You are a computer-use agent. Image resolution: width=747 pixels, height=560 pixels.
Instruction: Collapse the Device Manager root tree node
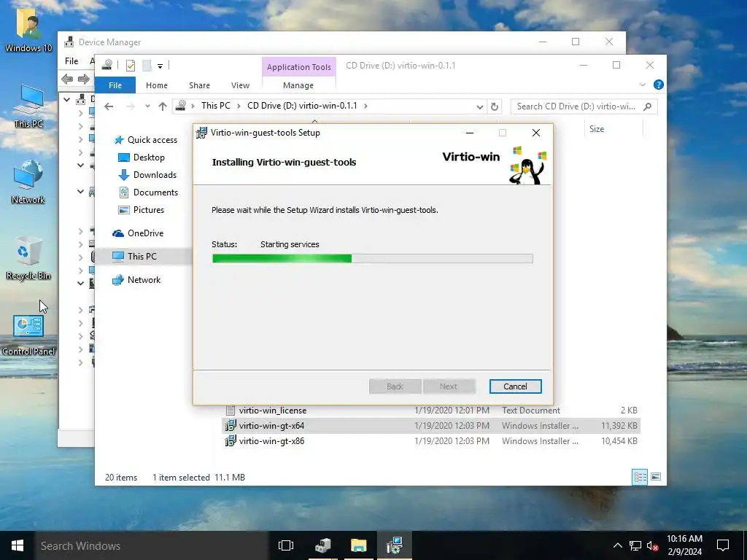point(66,99)
